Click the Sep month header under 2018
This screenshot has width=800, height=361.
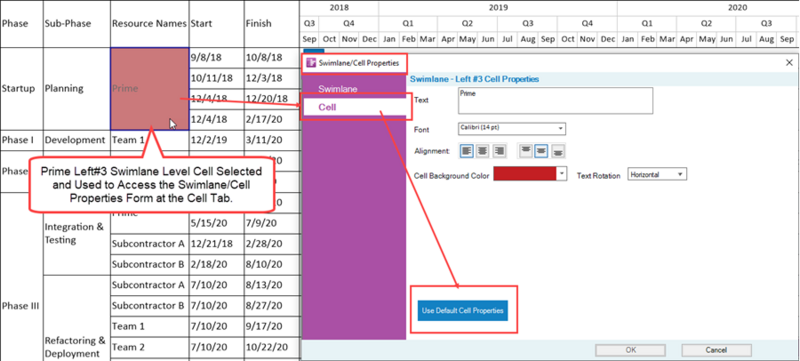309,39
